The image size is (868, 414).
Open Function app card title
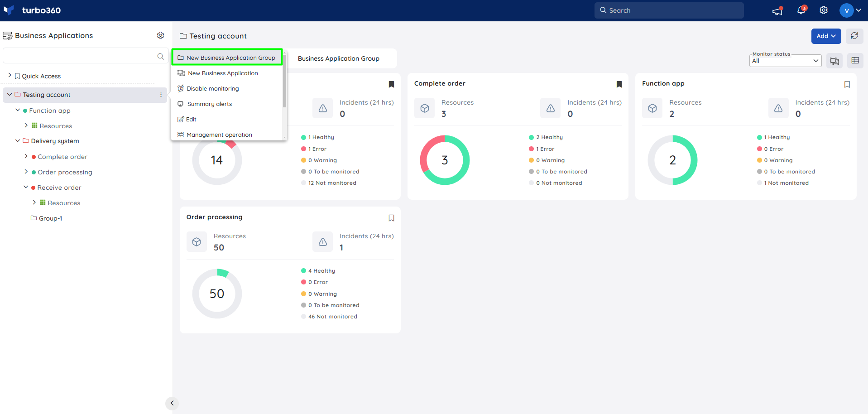(663, 83)
